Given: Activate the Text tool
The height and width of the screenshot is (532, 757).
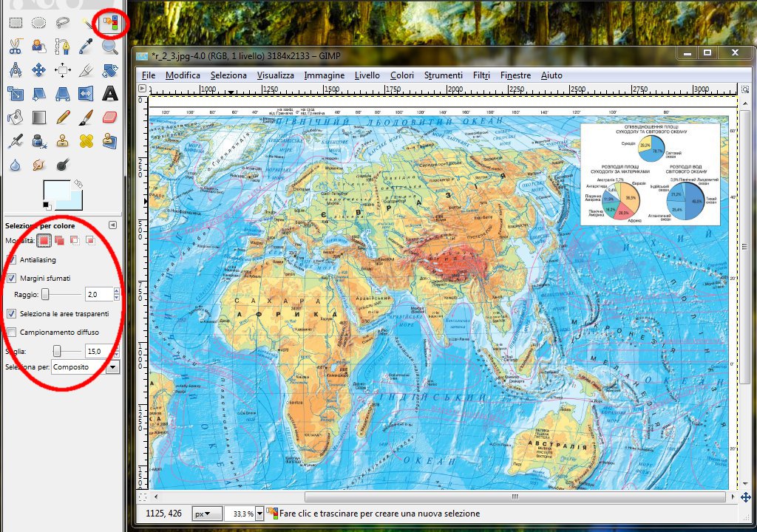Looking at the screenshot, I should (x=110, y=94).
